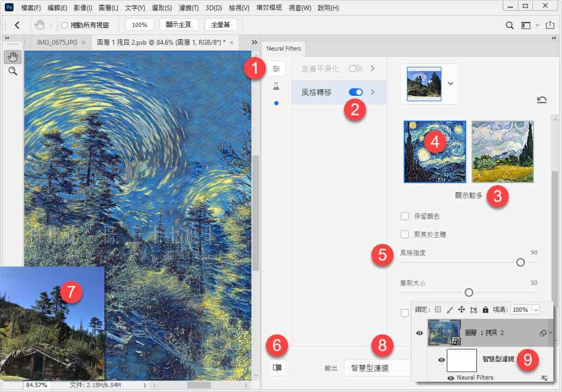562x392 pixels.
Task: Select the Zoom magnifier tool
Action: pyautogui.click(x=12, y=71)
